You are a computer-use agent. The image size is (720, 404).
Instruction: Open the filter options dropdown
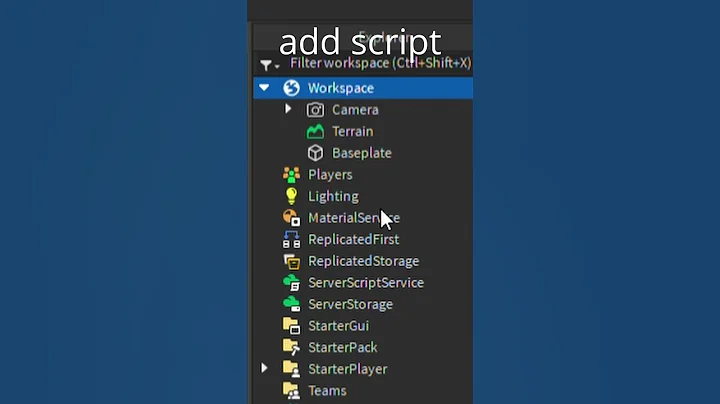(x=270, y=65)
